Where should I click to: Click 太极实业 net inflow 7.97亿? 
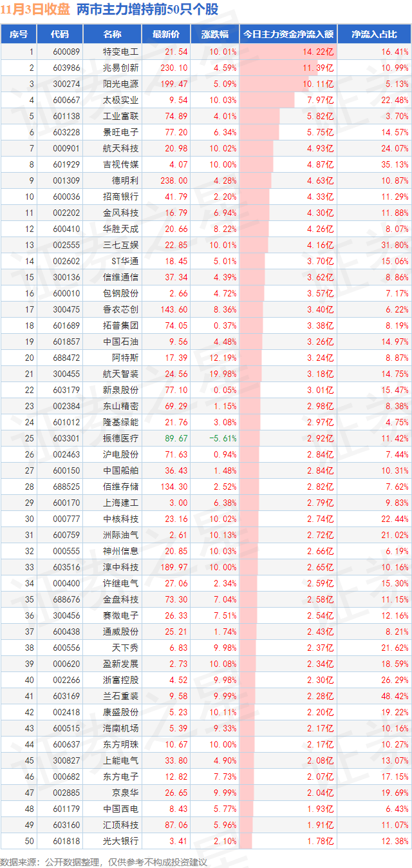321,100
